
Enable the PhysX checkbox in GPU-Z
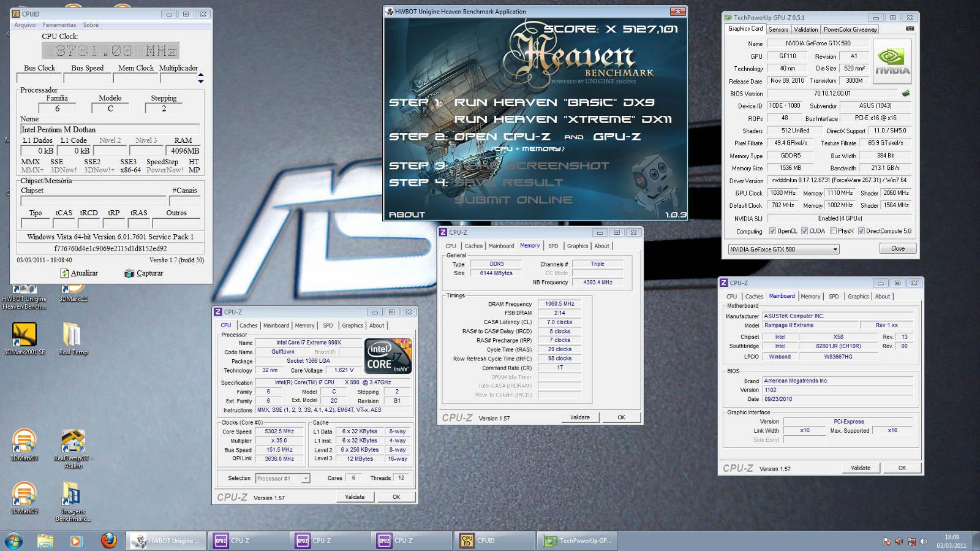click(833, 231)
